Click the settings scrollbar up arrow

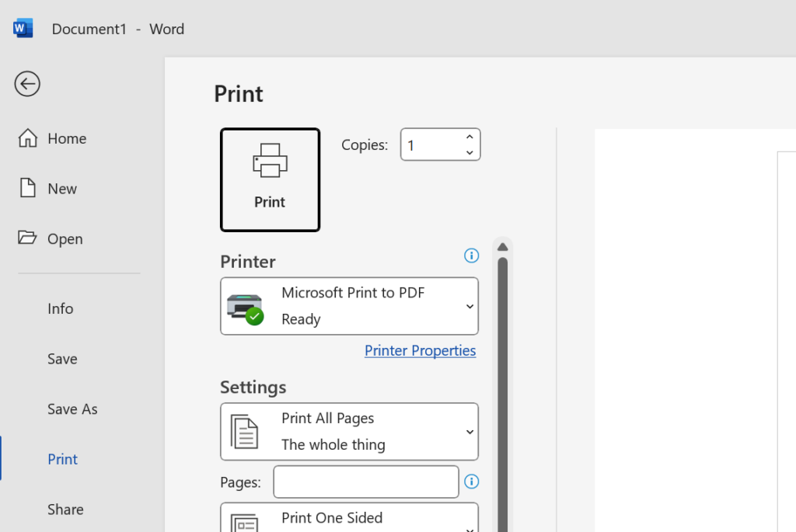502,247
